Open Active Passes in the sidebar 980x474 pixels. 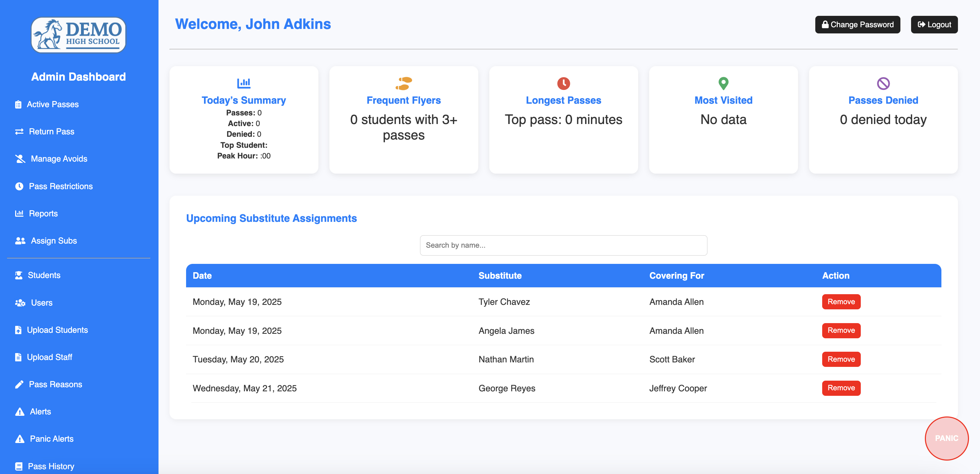click(x=52, y=104)
